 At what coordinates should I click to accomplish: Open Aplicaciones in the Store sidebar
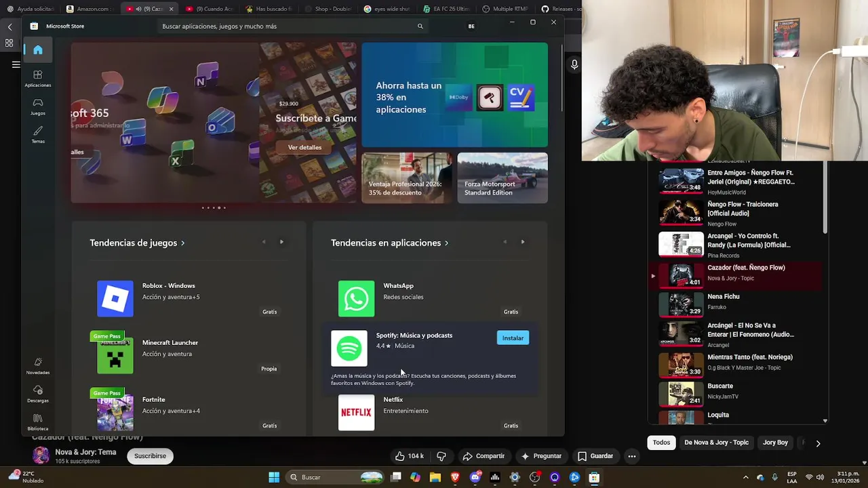coord(38,78)
